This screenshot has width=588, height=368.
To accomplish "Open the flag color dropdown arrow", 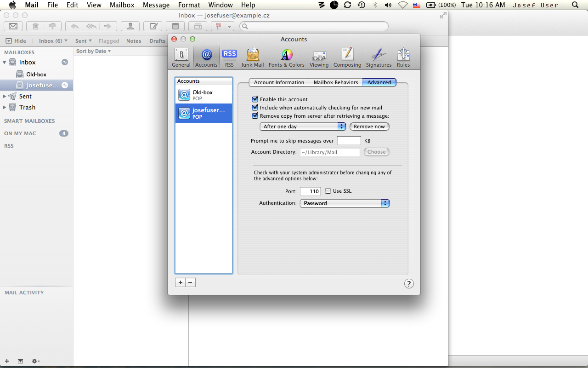I will point(229,26).
